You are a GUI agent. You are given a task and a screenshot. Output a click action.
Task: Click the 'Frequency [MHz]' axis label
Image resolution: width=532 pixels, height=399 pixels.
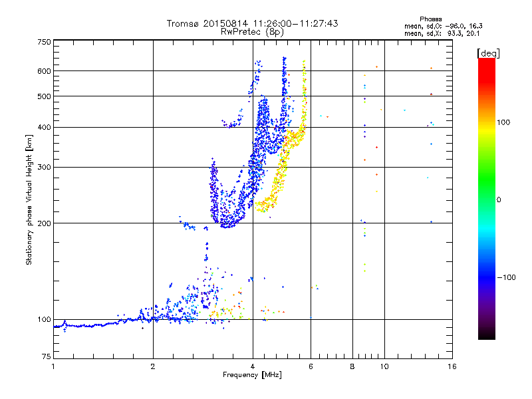pyautogui.click(x=252, y=375)
